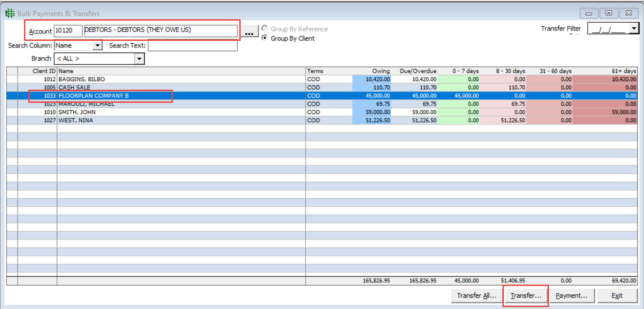Image resolution: width=644 pixels, height=309 pixels.
Task: Select the Group By Reference radio button
Action: coord(265,29)
